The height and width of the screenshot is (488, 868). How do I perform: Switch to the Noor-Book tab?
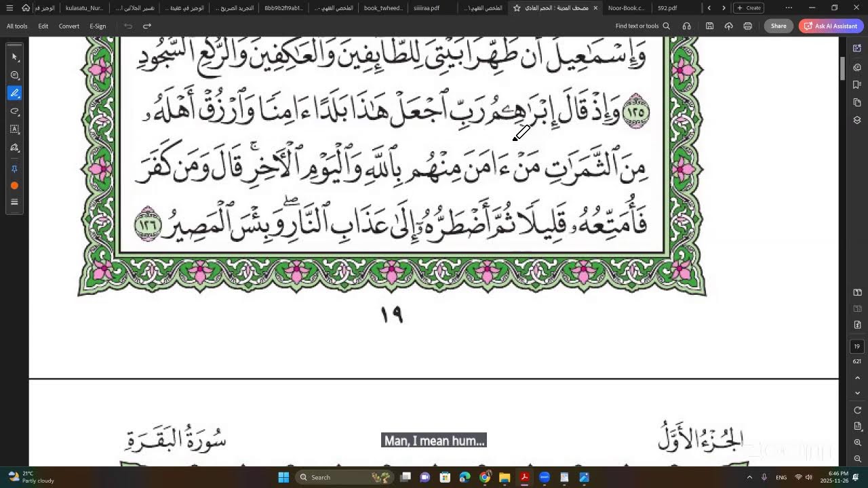626,8
